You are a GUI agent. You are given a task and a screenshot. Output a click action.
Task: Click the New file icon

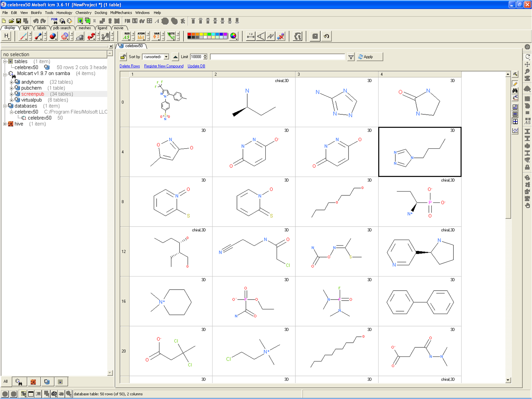tap(4, 21)
